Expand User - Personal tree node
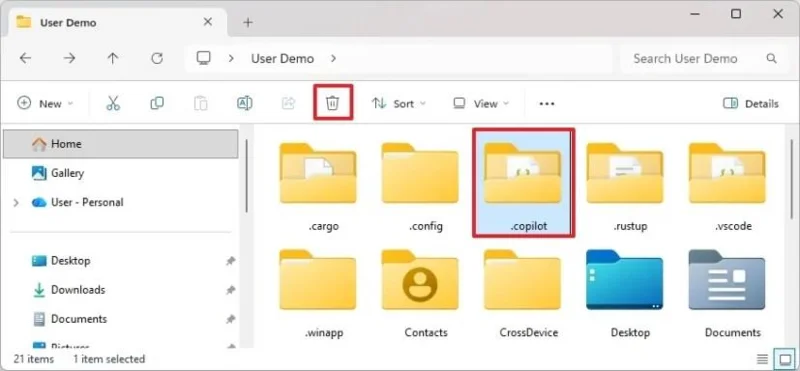This screenshot has height=371, width=800. [16, 203]
